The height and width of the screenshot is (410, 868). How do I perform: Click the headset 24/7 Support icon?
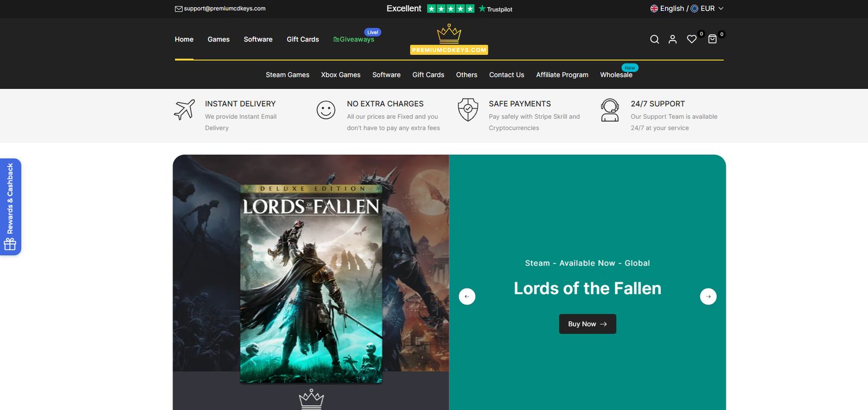[610, 110]
